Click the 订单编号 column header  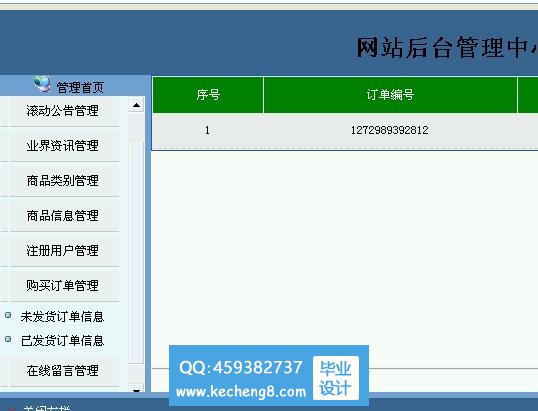(x=390, y=95)
